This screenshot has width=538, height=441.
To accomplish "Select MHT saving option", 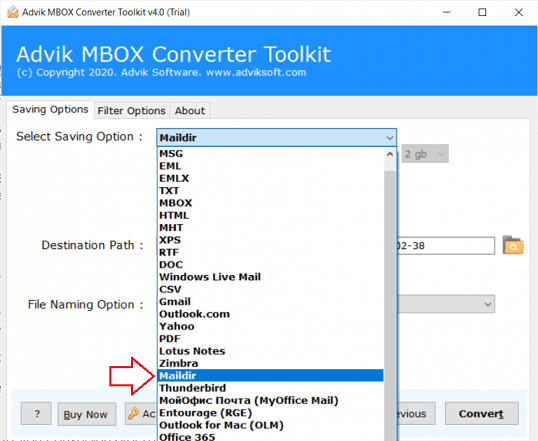I will coord(270,228).
